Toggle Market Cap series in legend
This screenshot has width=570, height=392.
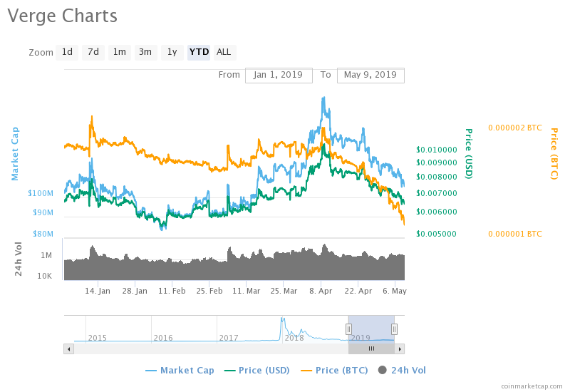pyautogui.click(x=180, y=371)
